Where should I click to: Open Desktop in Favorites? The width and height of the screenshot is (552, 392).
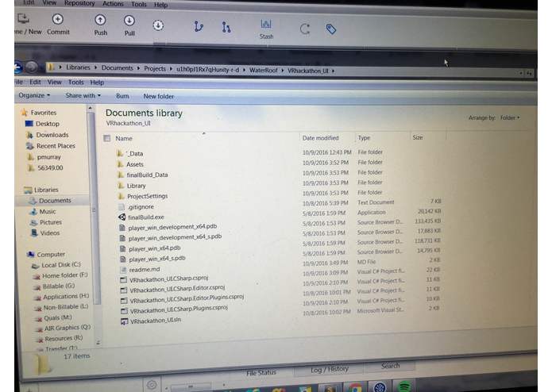pyautogui.click(x=48, y=124)
